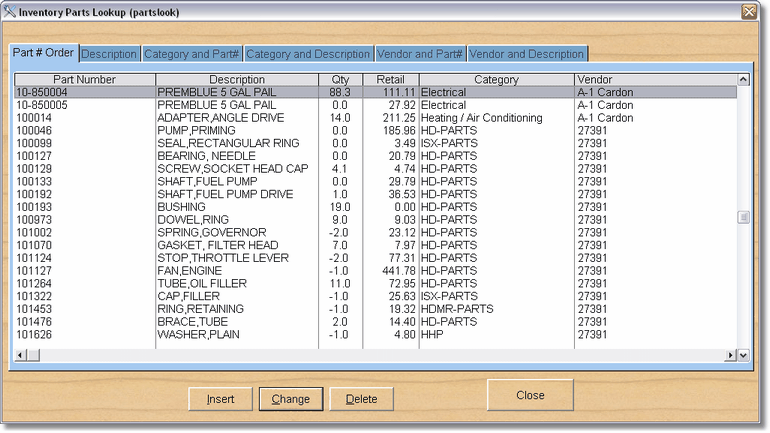Click the Close button
This screenshot has height=433, width=770.
click(x=530, y=395)
